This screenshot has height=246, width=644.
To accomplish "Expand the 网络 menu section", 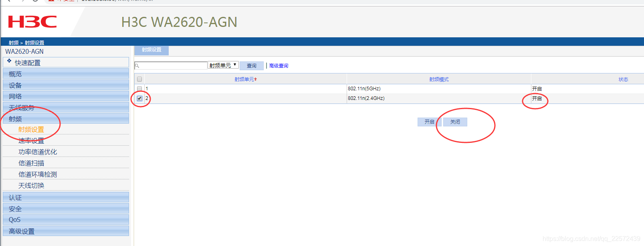I will (x=66, y=96).
